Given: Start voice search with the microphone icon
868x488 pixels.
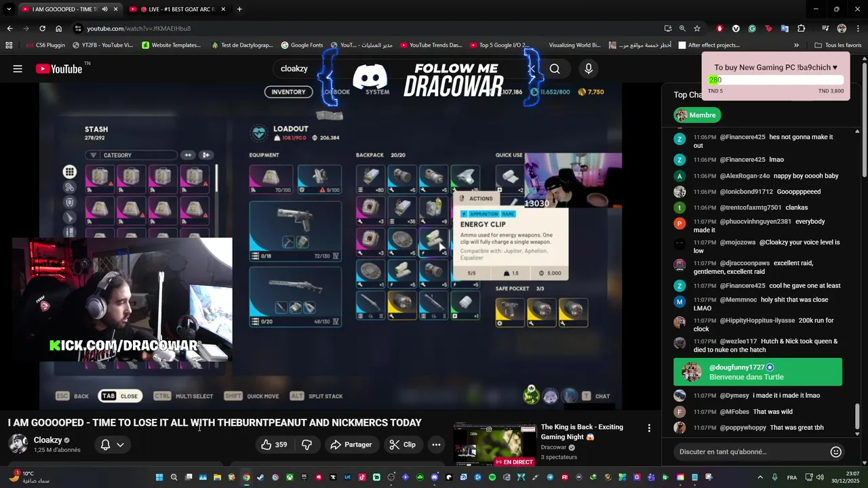Looking at the screenshot, I should [589, 68].
